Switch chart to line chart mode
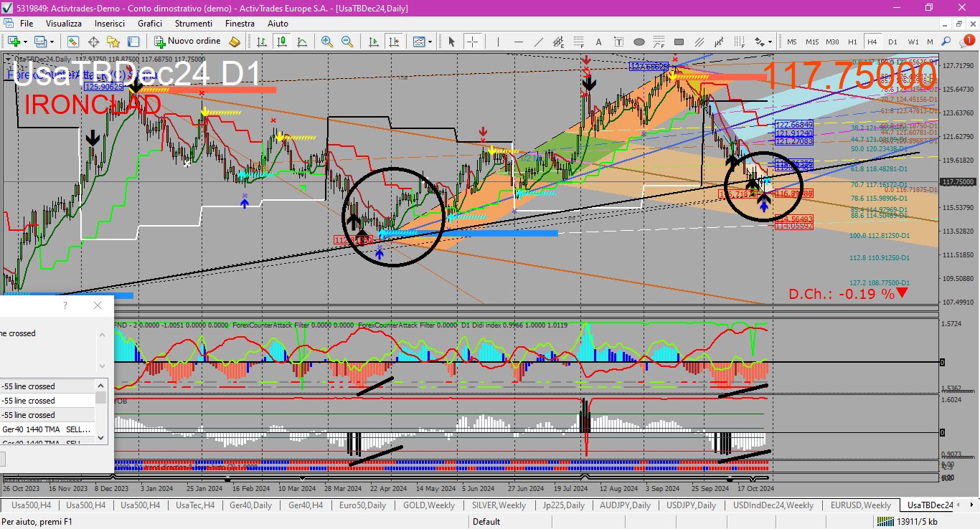This screenshot has height=529, width=980. pos(302,42)
